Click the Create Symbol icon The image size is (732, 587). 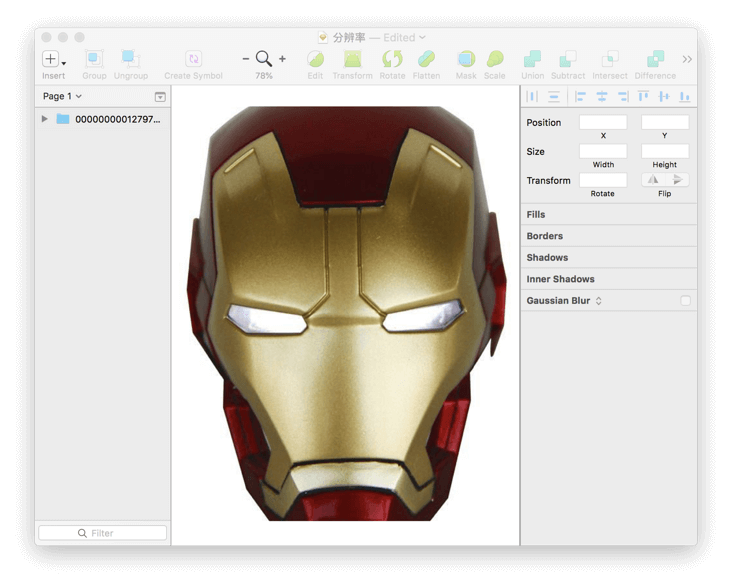click(x=193, y=59)
